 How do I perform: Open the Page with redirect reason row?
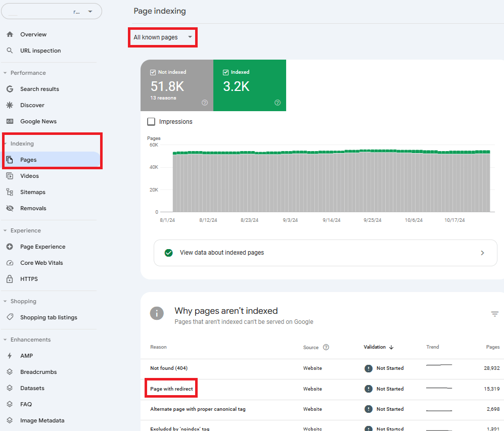click(171, 389)
